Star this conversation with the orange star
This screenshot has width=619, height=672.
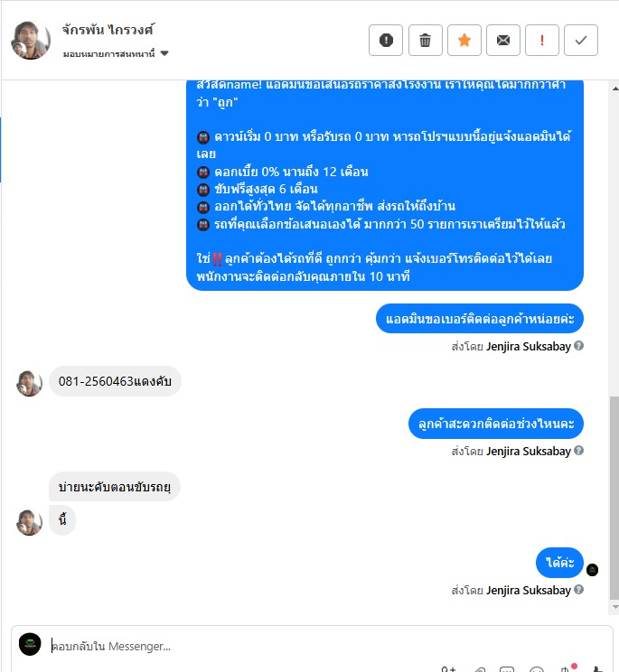pos(464,41)
